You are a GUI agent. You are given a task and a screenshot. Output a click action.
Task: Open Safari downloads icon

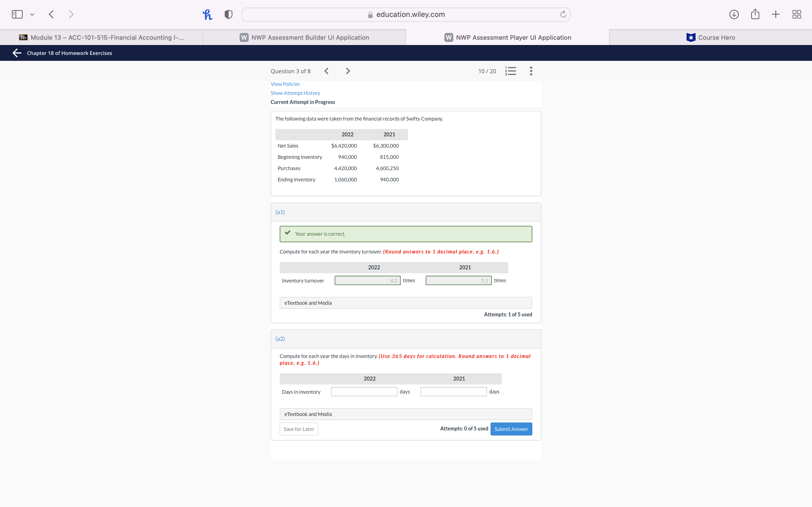[734, 14]
